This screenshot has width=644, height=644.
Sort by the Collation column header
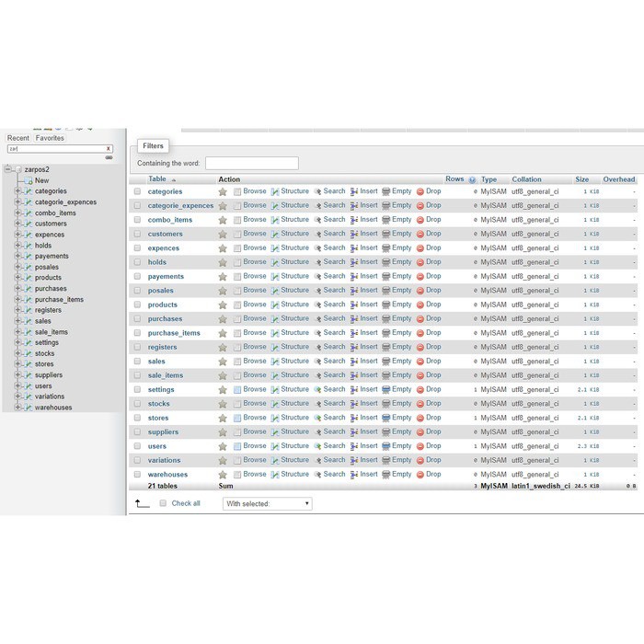pos(526,179)
